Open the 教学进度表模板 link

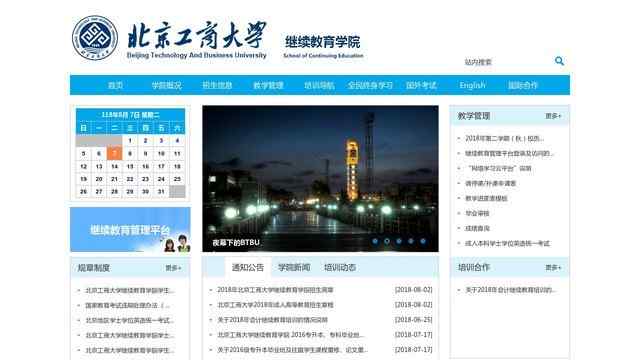coord(486,198)
